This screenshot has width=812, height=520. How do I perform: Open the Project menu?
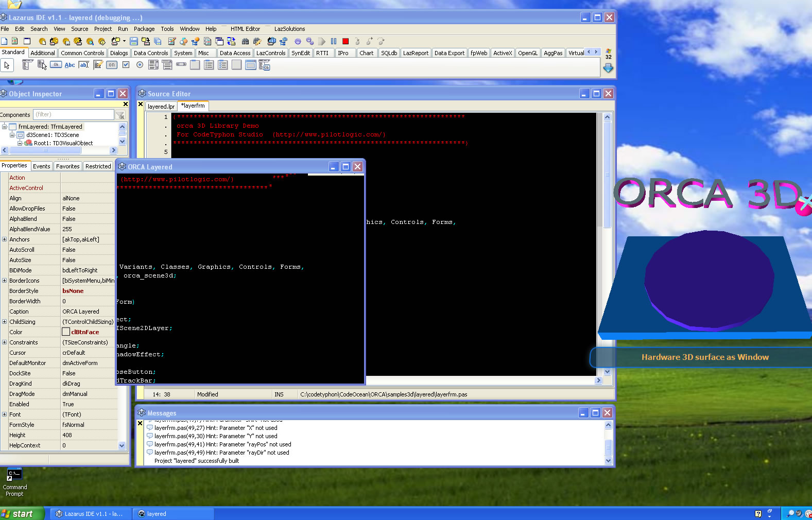[x=102, y=29]
